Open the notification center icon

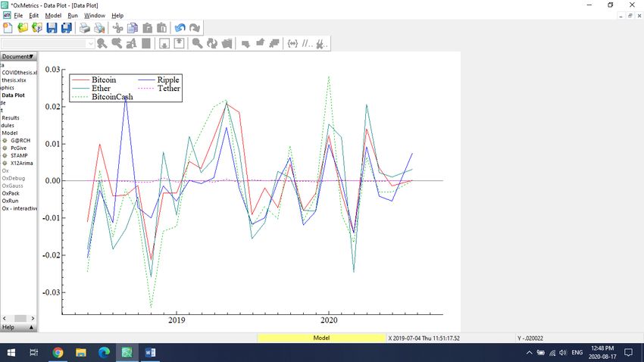click(x=628, y=353)
